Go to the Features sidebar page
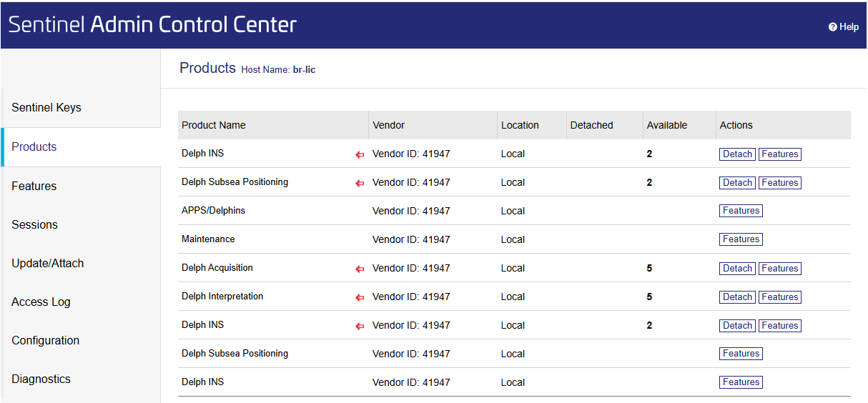This screenshot has height=403, width=868. (x=34, y=186)
